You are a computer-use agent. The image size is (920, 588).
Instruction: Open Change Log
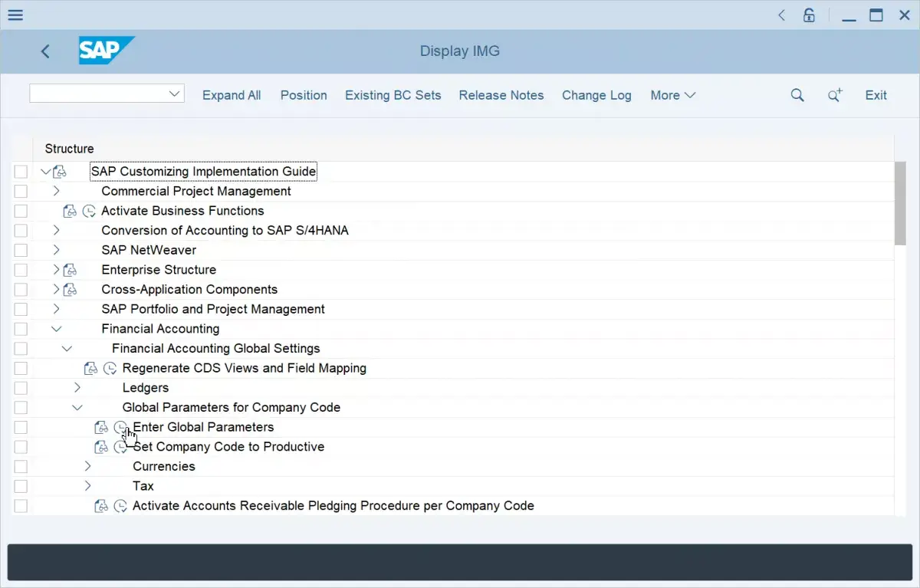coord(596,95)
